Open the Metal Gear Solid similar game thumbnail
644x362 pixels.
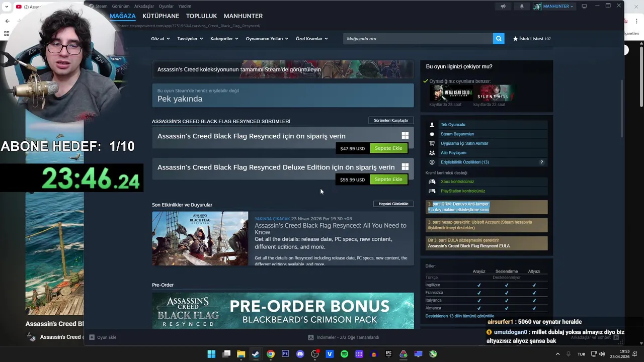(451, 93)
